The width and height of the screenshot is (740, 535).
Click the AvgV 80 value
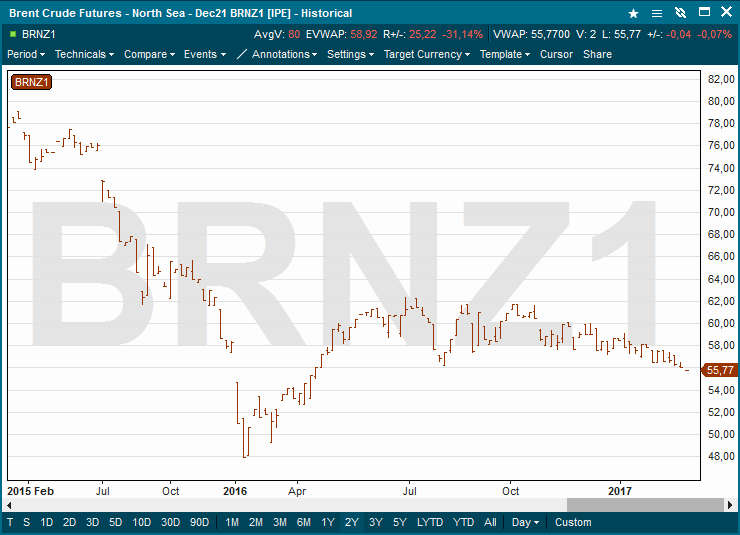[x=294, y=34]
